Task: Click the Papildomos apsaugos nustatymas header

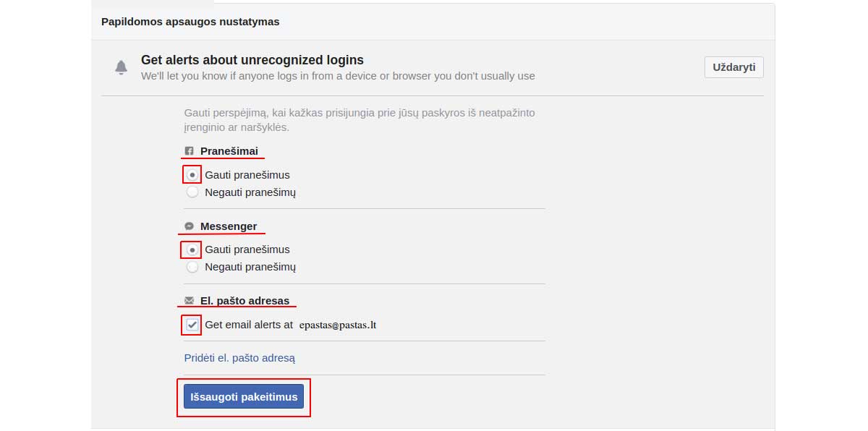Action: (190, 22)
